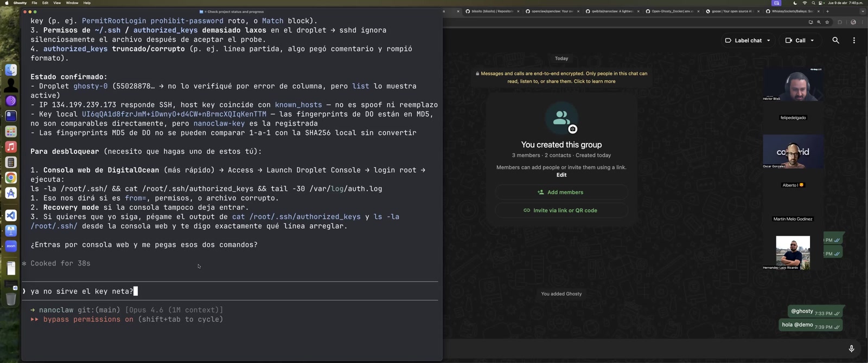The image size is (868, 363).
Task: Open the Chrome tab list chevron
Action: pyautogui.click(x=863, y=11)
